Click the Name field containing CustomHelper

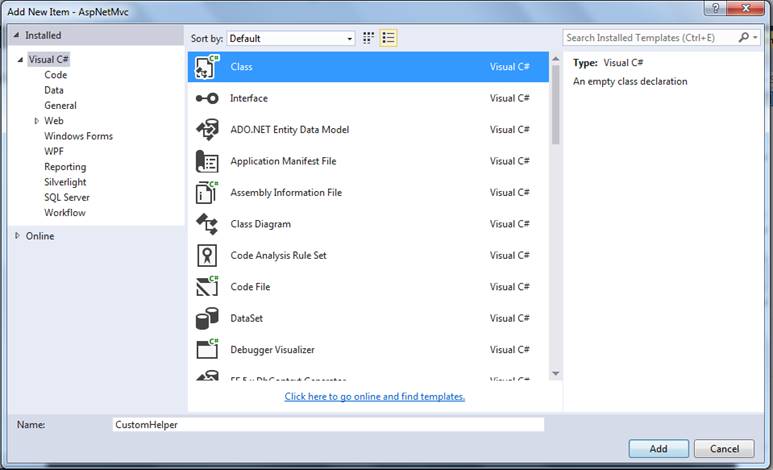(x=328, y=425)
